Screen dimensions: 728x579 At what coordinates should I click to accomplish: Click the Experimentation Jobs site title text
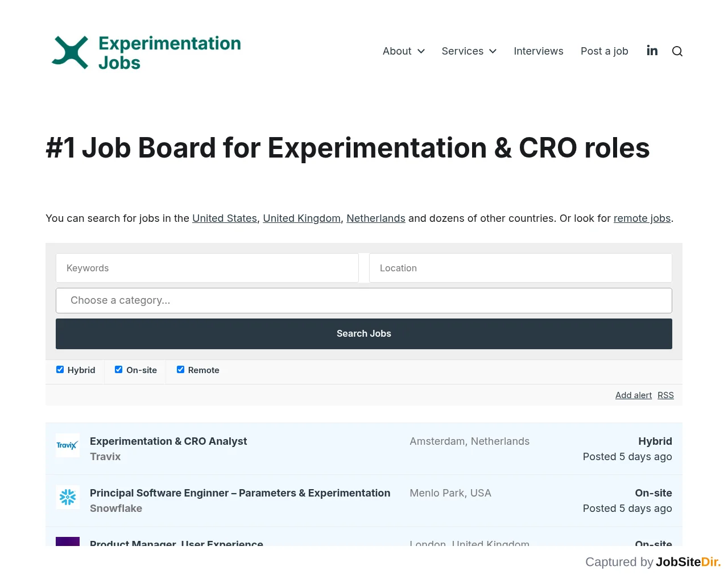point(169,53)
